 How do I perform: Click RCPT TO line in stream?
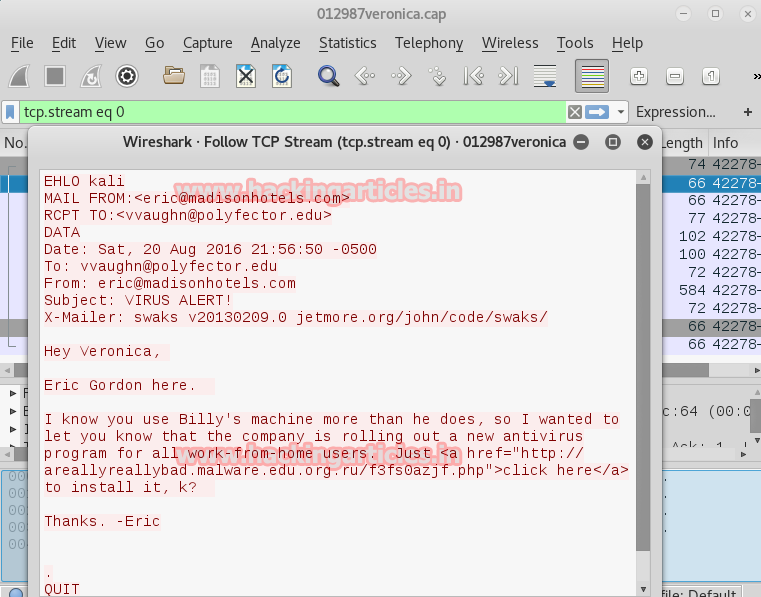point(188,216)
